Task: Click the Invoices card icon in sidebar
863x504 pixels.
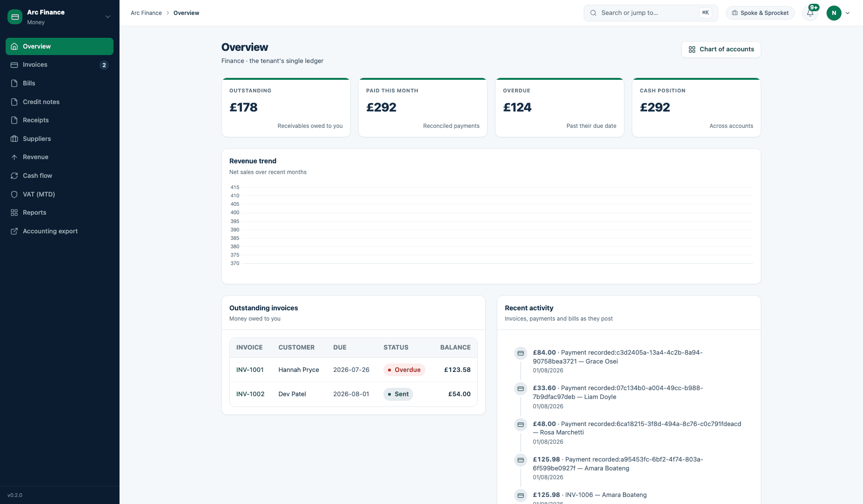Action: [14, 65]
